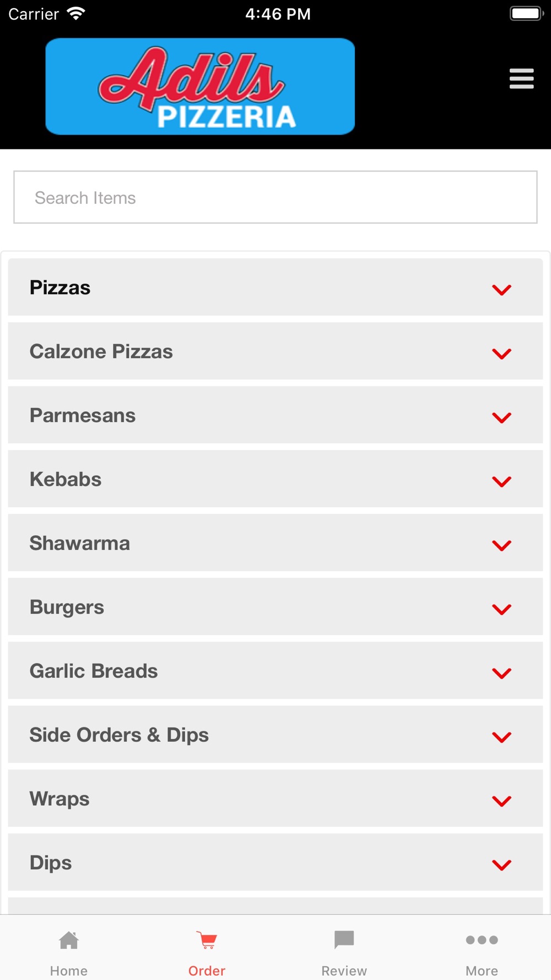
Task: Focus the Search Items field
Action: [x=275, y=197]
